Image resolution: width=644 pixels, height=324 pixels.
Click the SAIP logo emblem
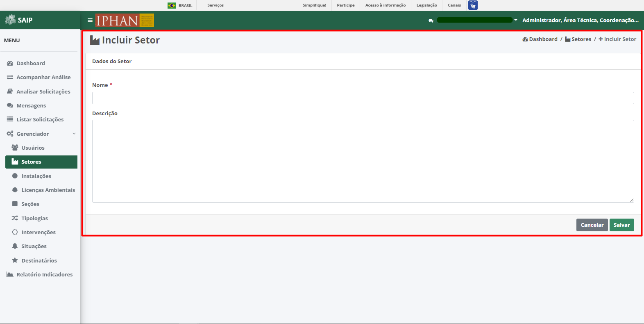pos(10,20)
